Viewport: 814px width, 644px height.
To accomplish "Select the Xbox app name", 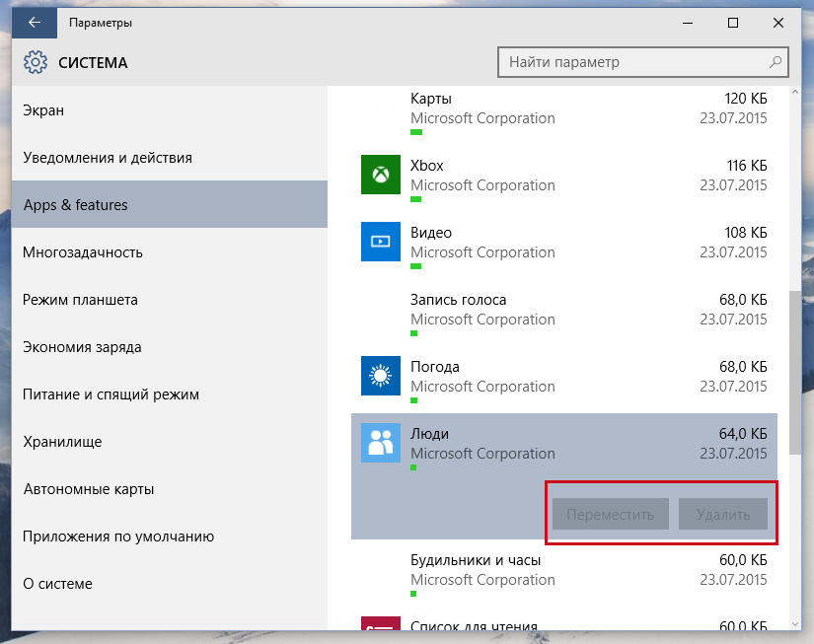I will (426, 166).
